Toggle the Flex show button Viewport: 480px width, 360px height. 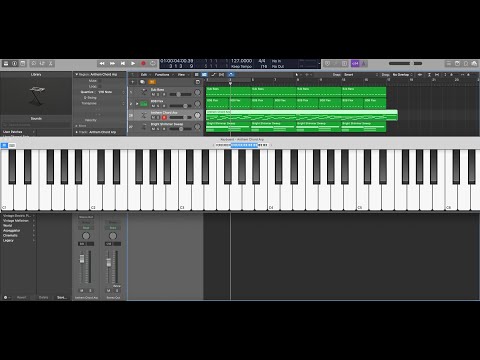(x=221, y=75)
